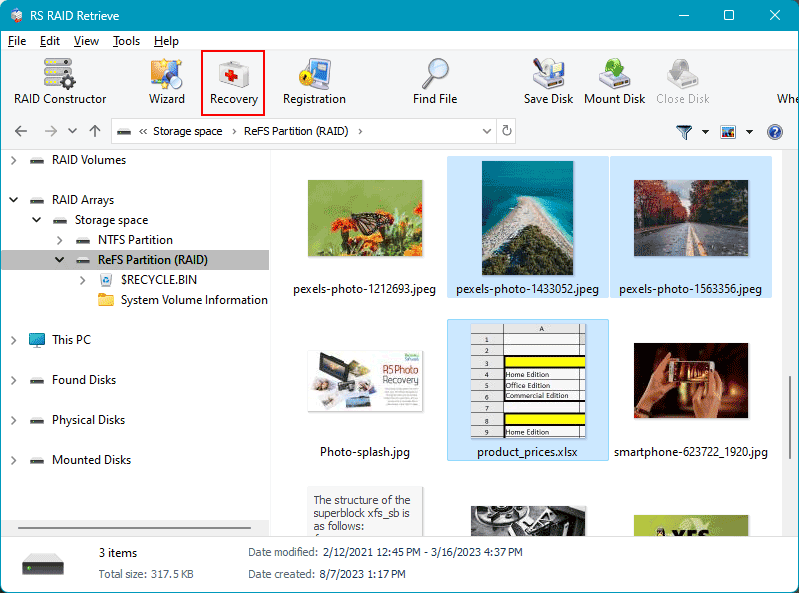Image resolution: width=799 pixels, height=593 pixels.
Task: Click the tree pane horizontal scrollbar
Action: click(134, 528)
